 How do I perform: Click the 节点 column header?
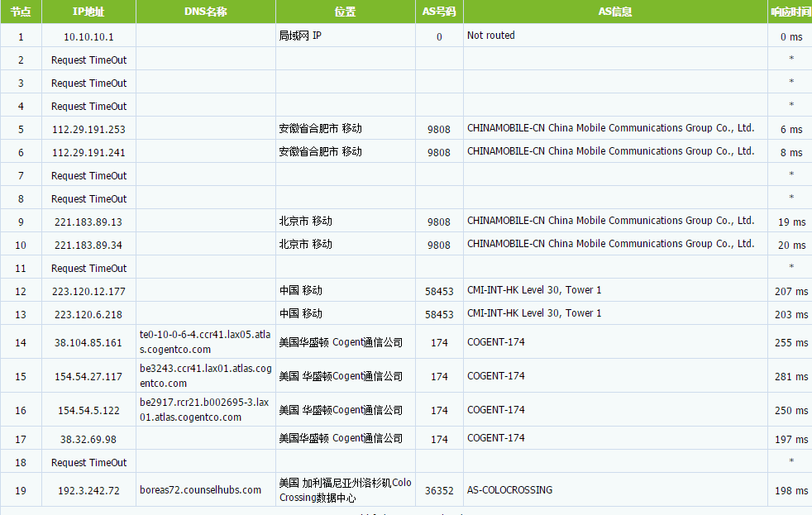21,12
